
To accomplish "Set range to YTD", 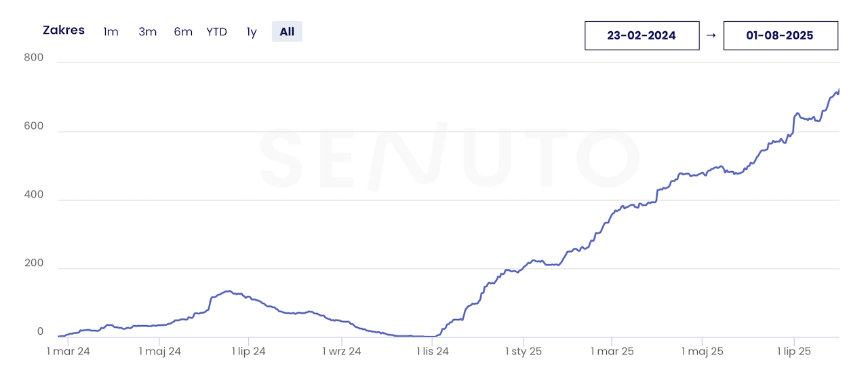I will 217,32.
